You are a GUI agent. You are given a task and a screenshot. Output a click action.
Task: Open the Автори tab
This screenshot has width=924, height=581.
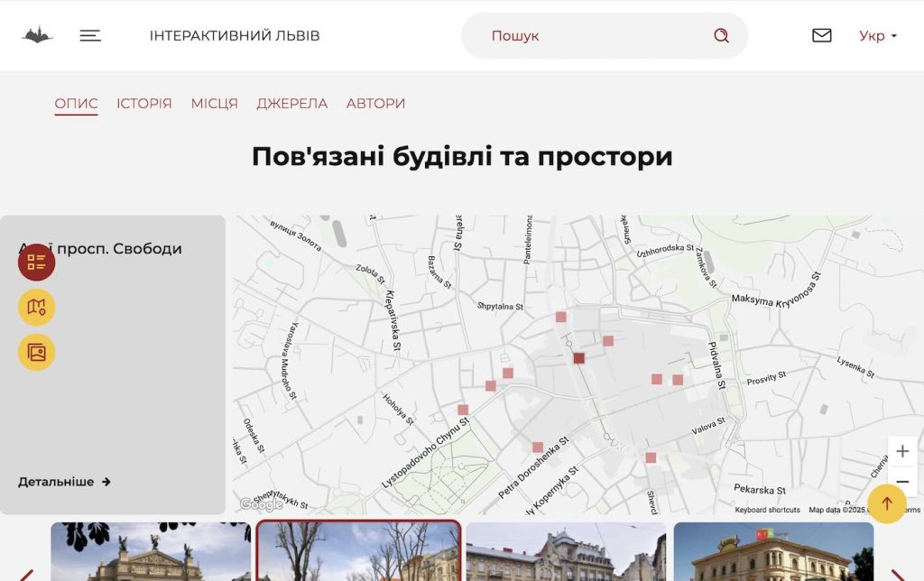coord(375,104)
